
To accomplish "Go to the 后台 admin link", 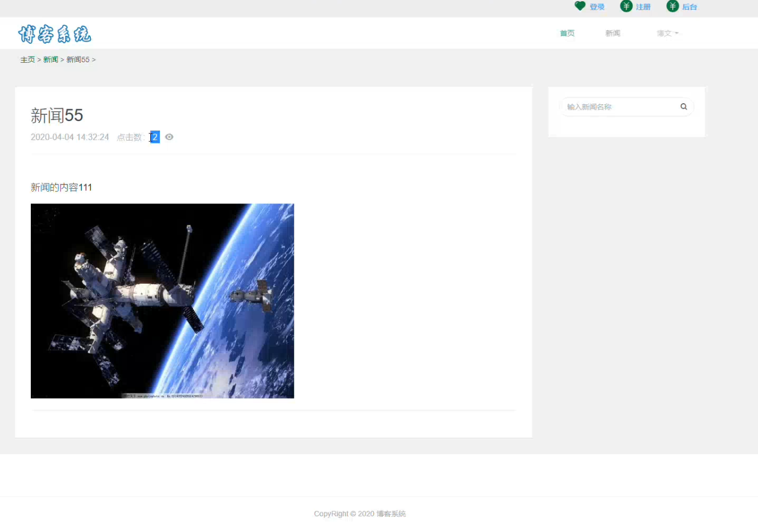I will tap(690, 7).
